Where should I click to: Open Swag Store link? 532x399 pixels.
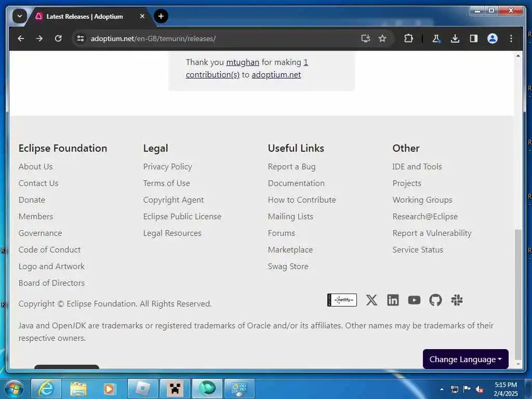click(288, 267)
